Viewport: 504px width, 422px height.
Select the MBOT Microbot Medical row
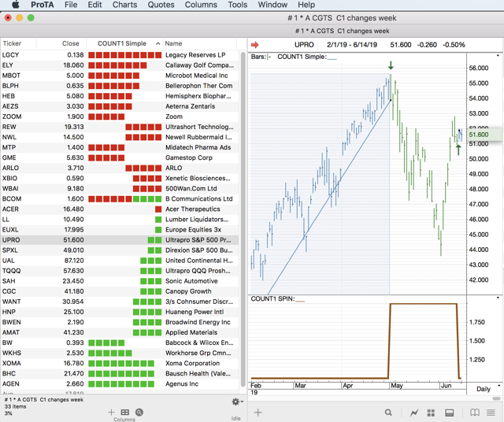[120, 76]
